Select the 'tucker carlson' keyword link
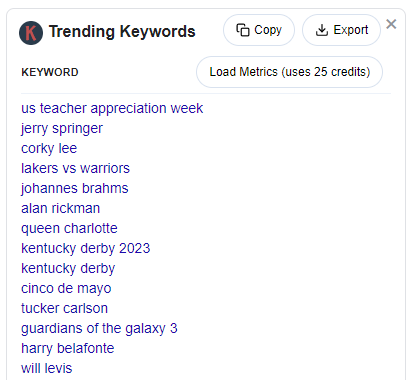Image resolution: width=415 pixels, height=380 pixels. click(64, 308)
